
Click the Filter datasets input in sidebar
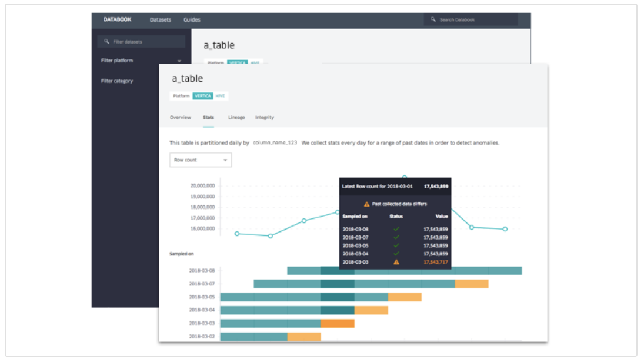click(x=141, y=42)
